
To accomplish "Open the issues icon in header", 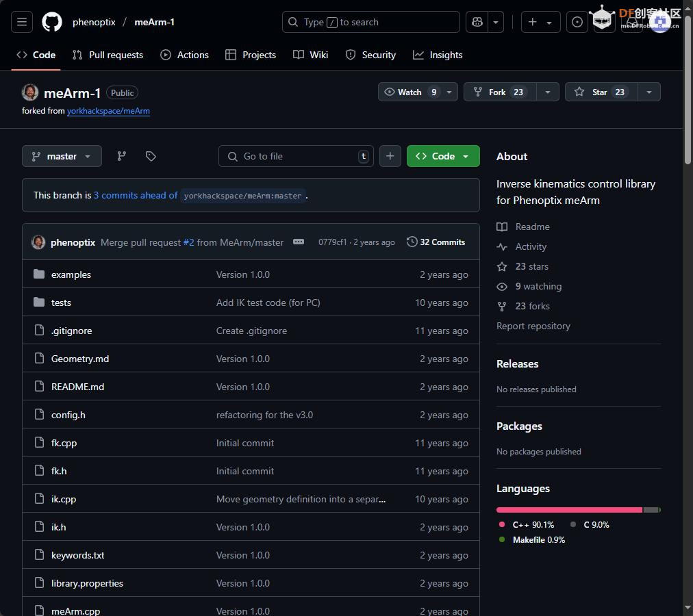I will (x=577, y=22).
